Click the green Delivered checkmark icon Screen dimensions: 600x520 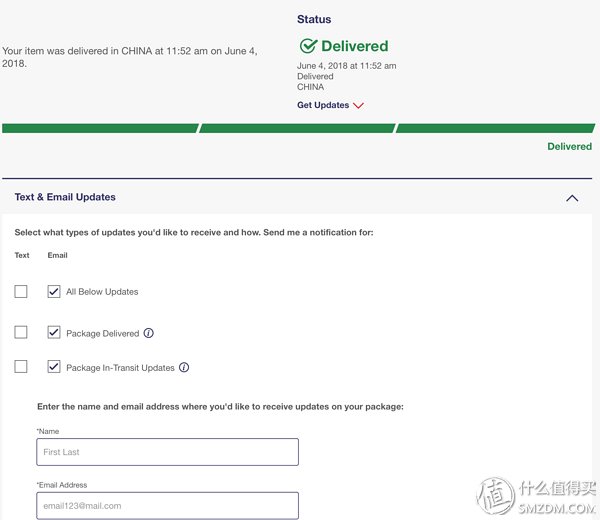pyautogui.click(x=308, y=46)
